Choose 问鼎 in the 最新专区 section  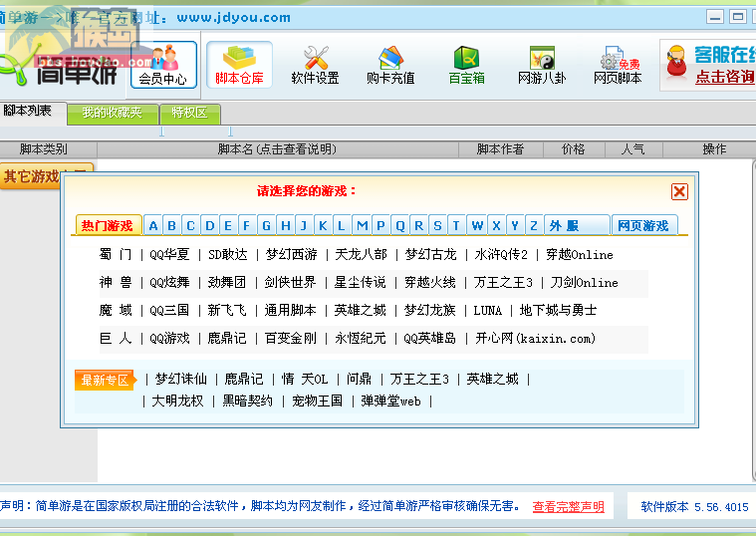(360, 380)
